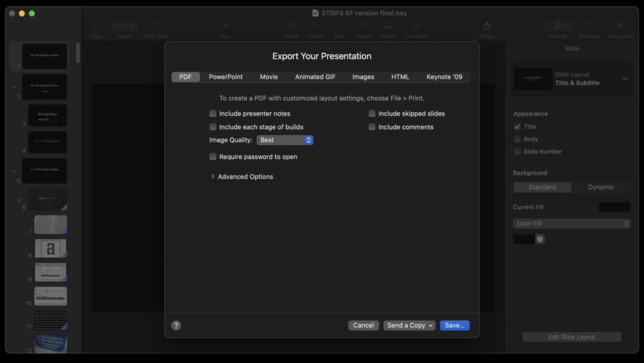
Task: Click the Share icon in toolbar
Action: 487,26
